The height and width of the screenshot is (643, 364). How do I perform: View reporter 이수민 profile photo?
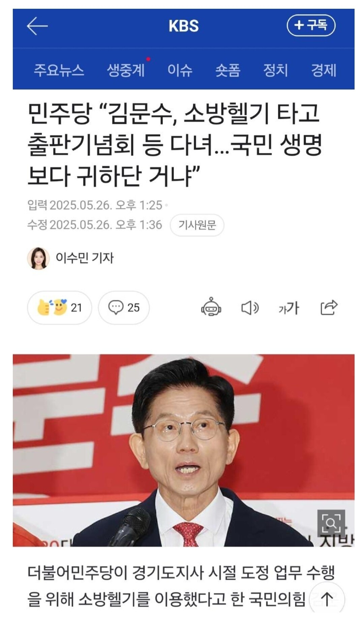(x=38, y=258)
